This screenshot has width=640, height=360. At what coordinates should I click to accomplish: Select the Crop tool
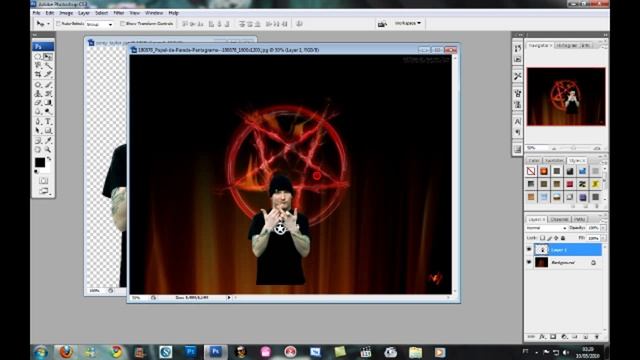[x=38, y=73]
